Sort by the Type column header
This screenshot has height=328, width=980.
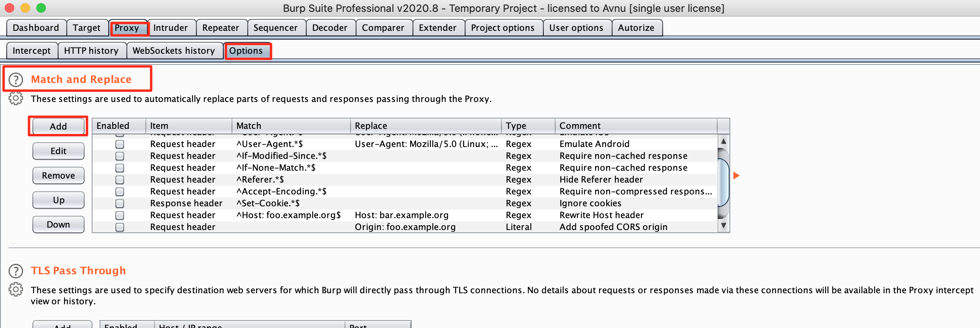(x=528, y=126)
